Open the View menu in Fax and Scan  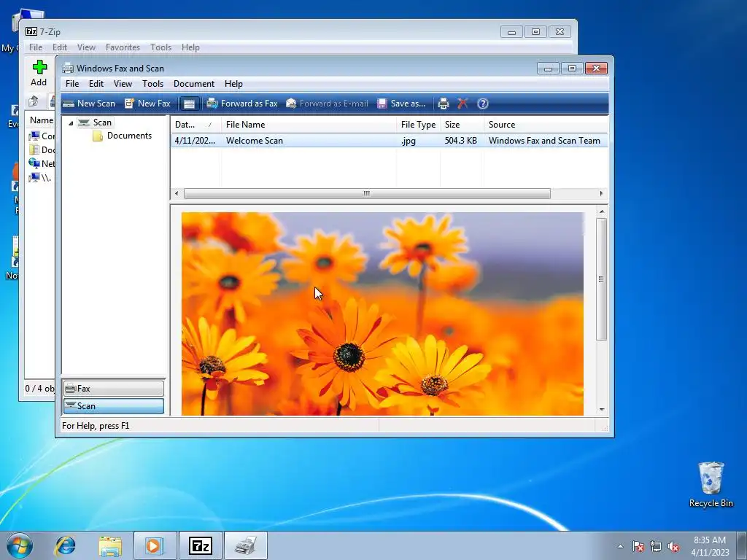(x=123, y=84)
